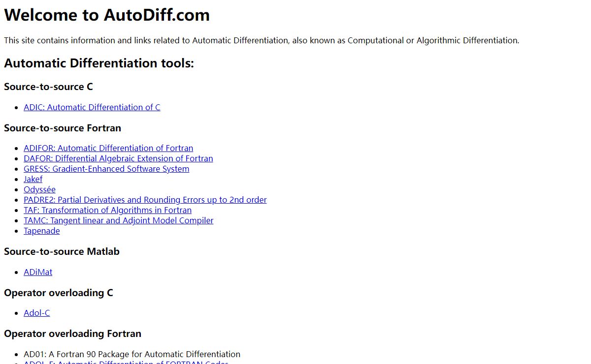
Task: Open ADIFOR: Automatic Differentiation of Fortran link
Action: pos(108,148)
